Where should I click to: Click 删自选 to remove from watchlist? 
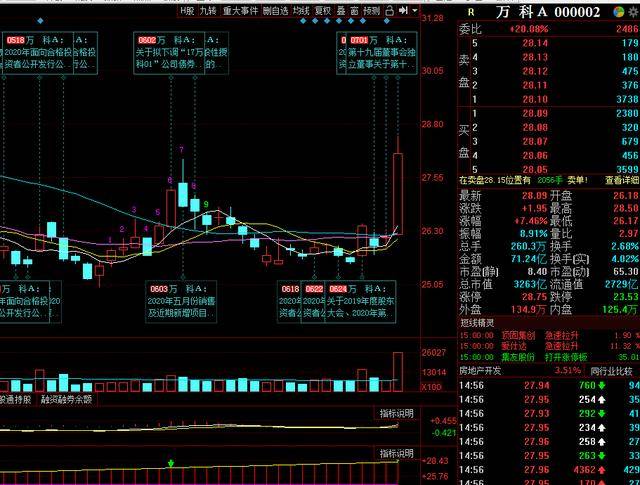point(276,11)
